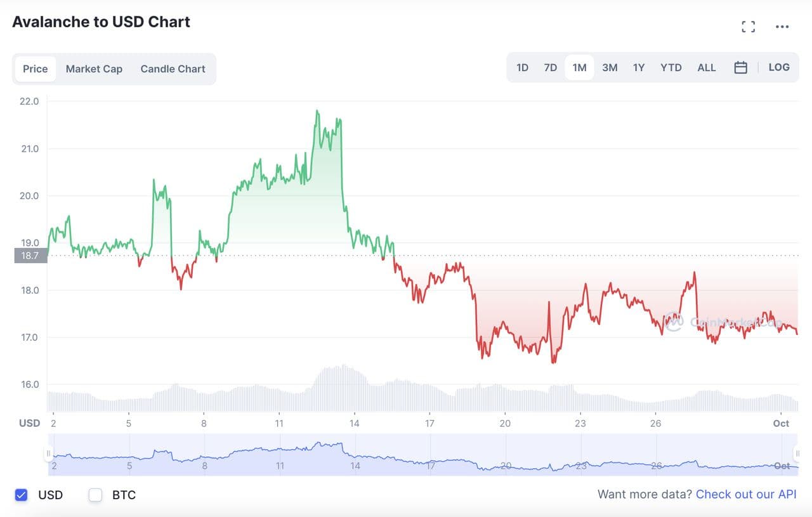Screen dimensions: 812x517
Task: Toggle the LOG scale button
Action: point(779,67)
